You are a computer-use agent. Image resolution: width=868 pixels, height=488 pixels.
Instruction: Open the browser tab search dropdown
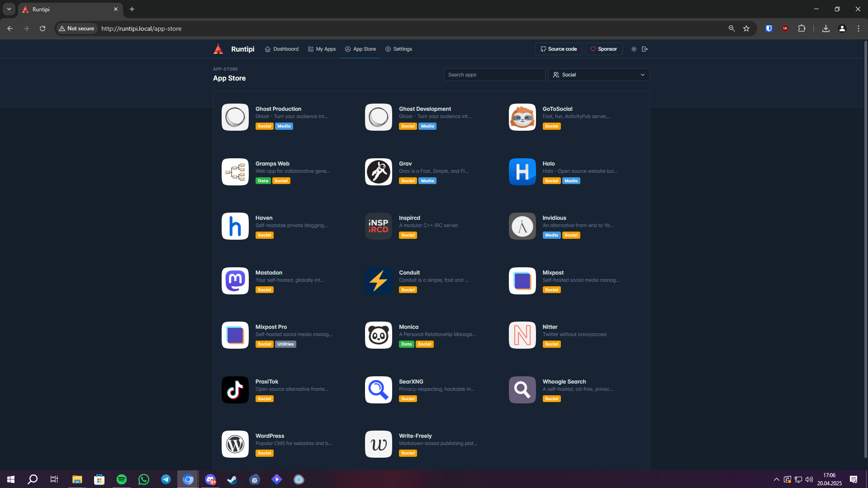(9, 9)
